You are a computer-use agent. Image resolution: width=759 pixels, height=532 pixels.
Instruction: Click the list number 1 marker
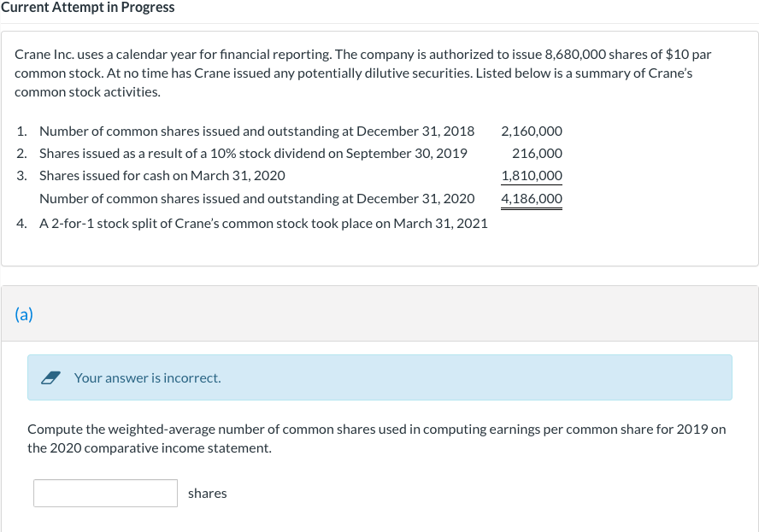click(x=21, y=132)
